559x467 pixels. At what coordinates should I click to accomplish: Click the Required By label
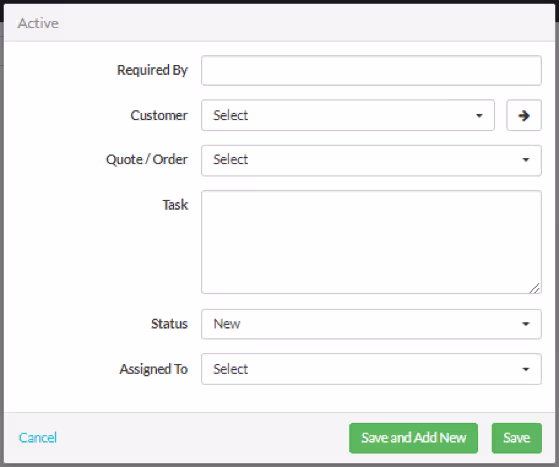[x=152, y=70]
